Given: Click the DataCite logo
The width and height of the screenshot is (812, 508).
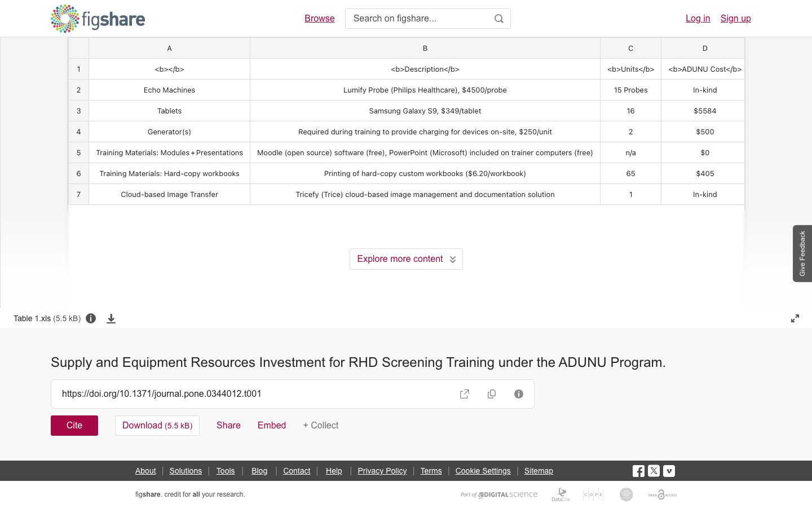Looking at the screenshot, I should click(x=561, y=494).
